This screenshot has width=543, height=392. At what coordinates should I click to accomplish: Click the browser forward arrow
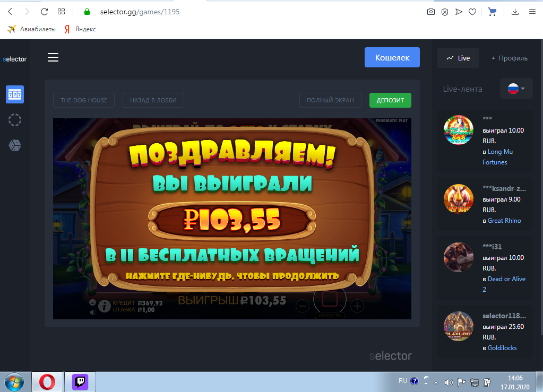pos(27,12)
